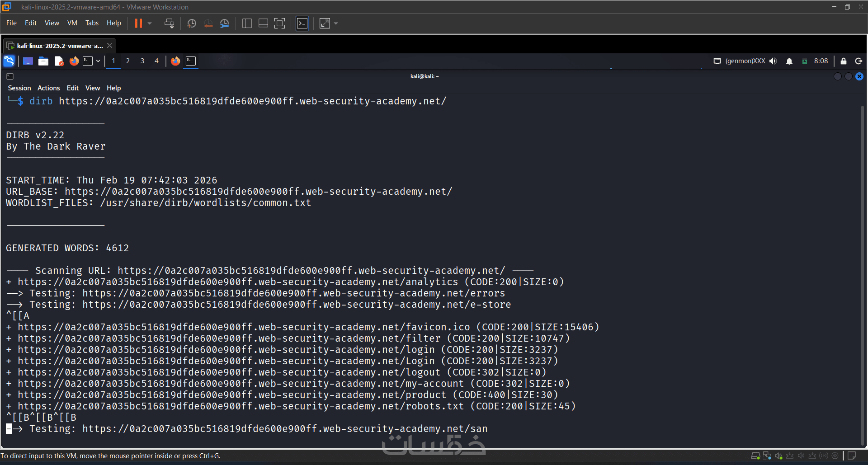Open the VMware VM menu
Image resolution: width=868 pixels, height=465 pixels.
pos(72,23)
